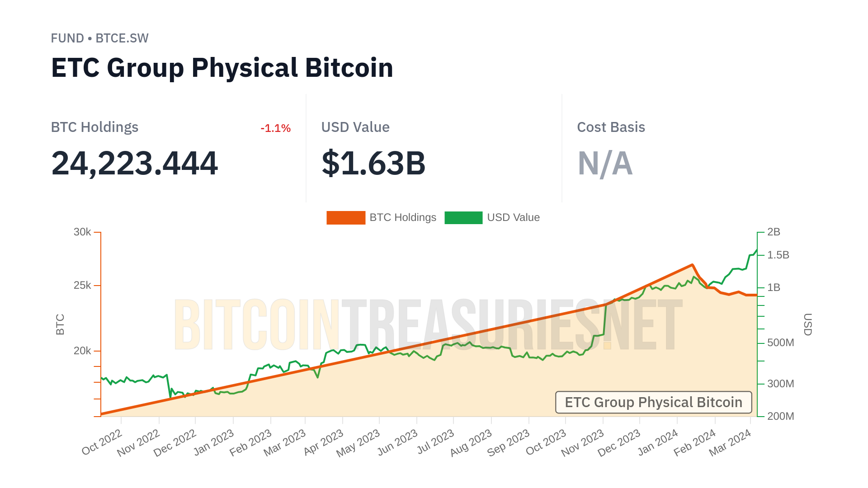The image size is (868, 488).
Task: Click the Jan 2024 x-axis label
Action: click(658, 442)
